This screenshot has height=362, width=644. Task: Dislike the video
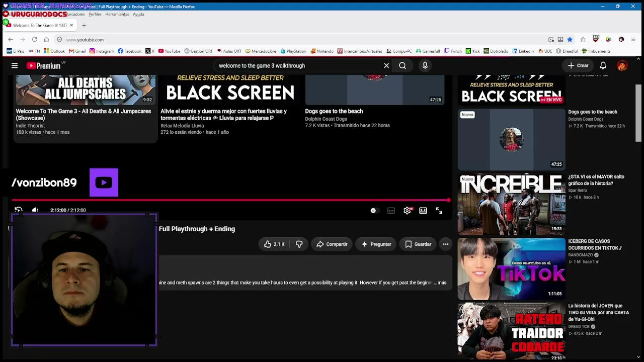pyautogui.click(x=299, y=244)
